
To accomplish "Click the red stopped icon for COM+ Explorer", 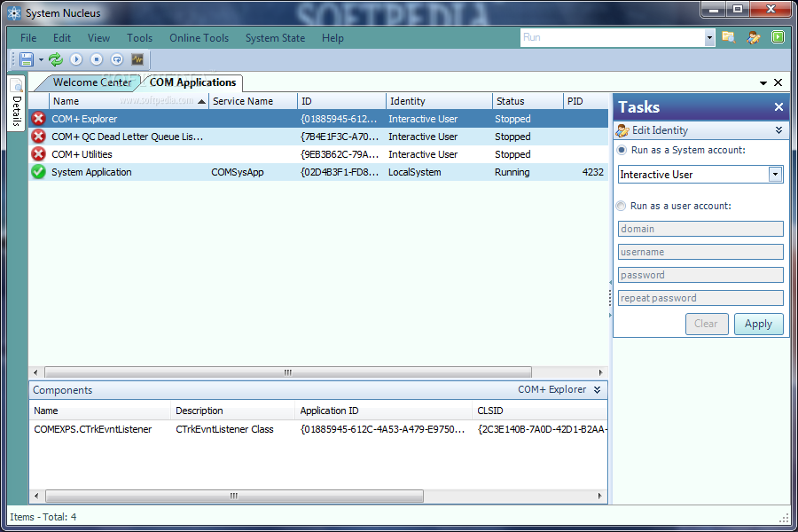I will click(x=38, y=119).
